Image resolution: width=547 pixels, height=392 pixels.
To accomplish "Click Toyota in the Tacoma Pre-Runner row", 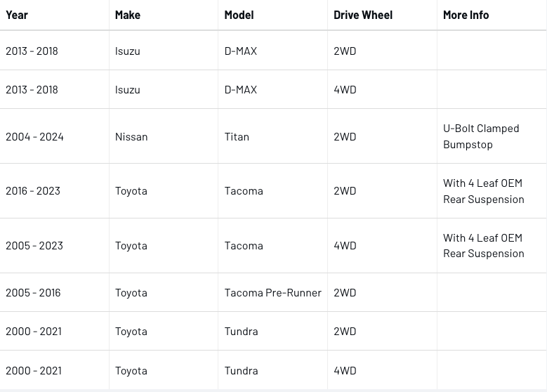I will click(131, 292).
